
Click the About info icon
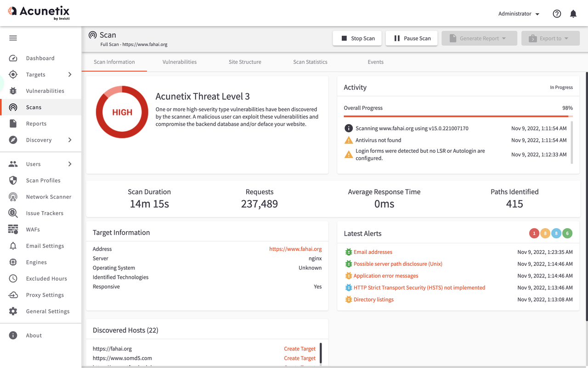coord(13,335)
